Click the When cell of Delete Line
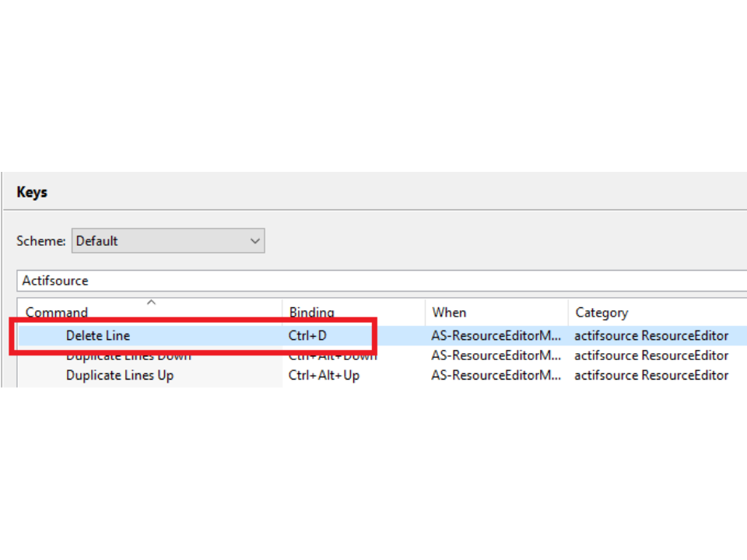This screenshot has height=560, width=747. (x=496, y=336)
